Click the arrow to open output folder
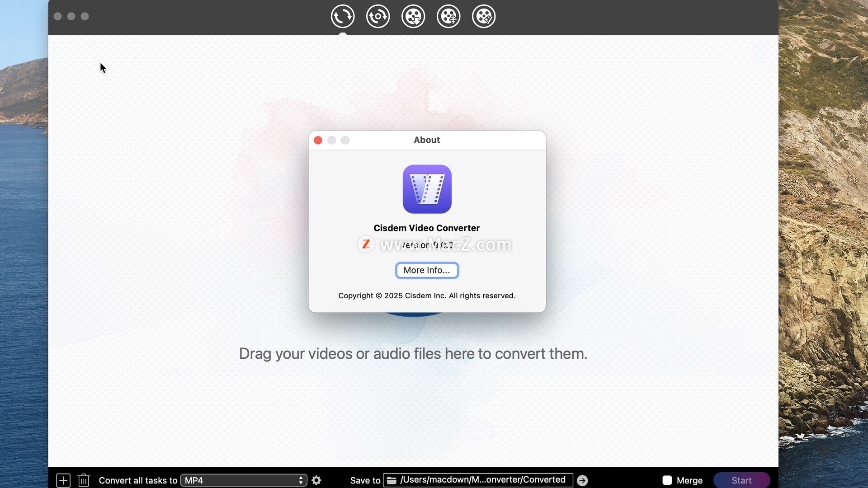 [582, 480]
